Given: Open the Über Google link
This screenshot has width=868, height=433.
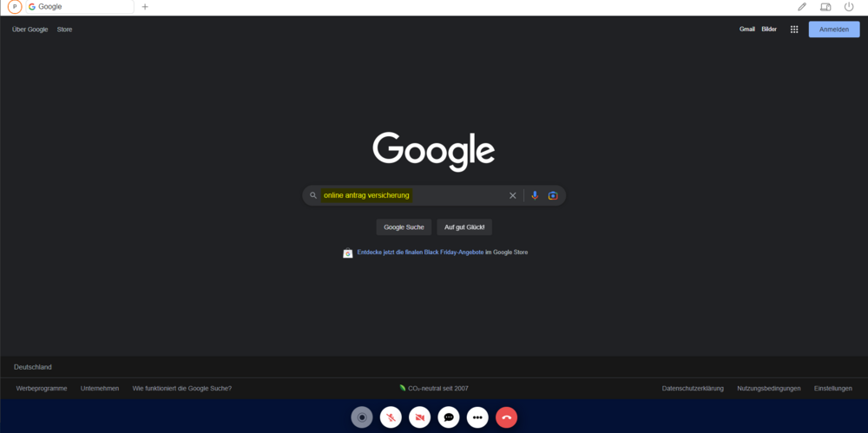Looking at the screenshot, I should click(x=30, y=30).
